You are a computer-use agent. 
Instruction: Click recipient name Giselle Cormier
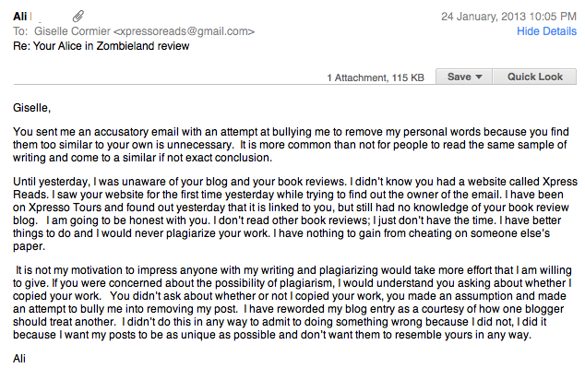(x=72, y=31)
